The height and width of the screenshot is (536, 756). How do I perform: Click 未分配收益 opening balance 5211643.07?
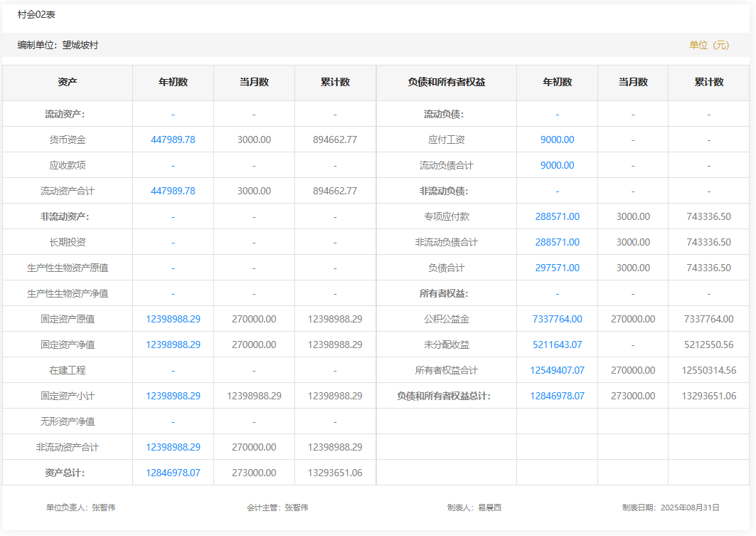[x=557, y=345]
